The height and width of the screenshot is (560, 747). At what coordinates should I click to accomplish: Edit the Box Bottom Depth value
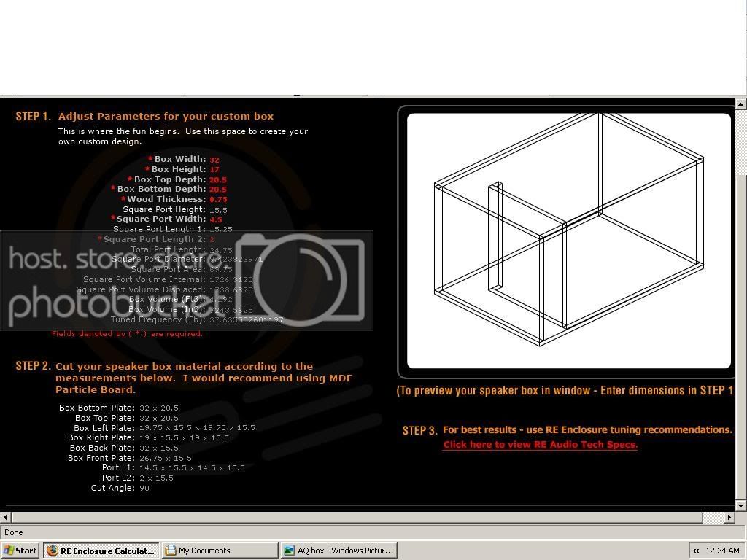coord(217,190)
